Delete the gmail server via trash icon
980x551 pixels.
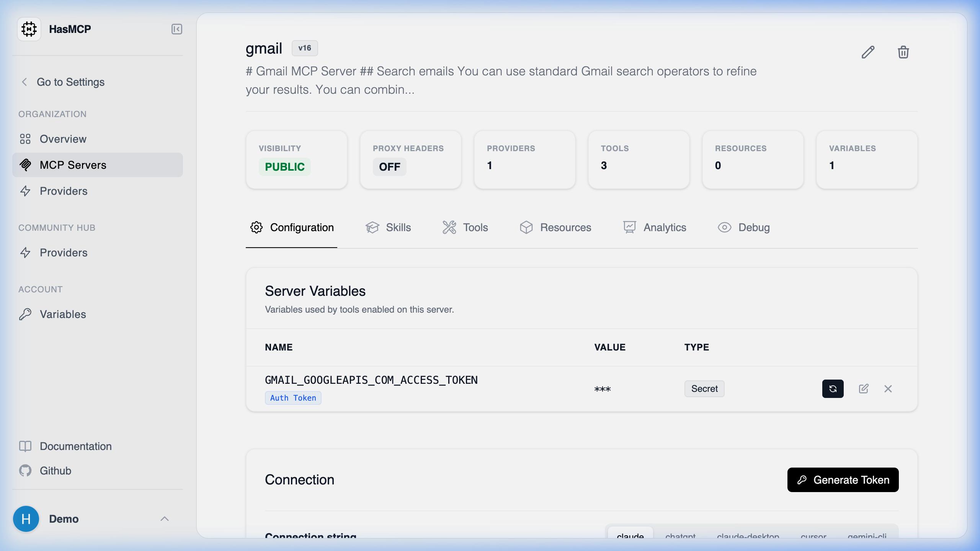(x=903, y=52)
